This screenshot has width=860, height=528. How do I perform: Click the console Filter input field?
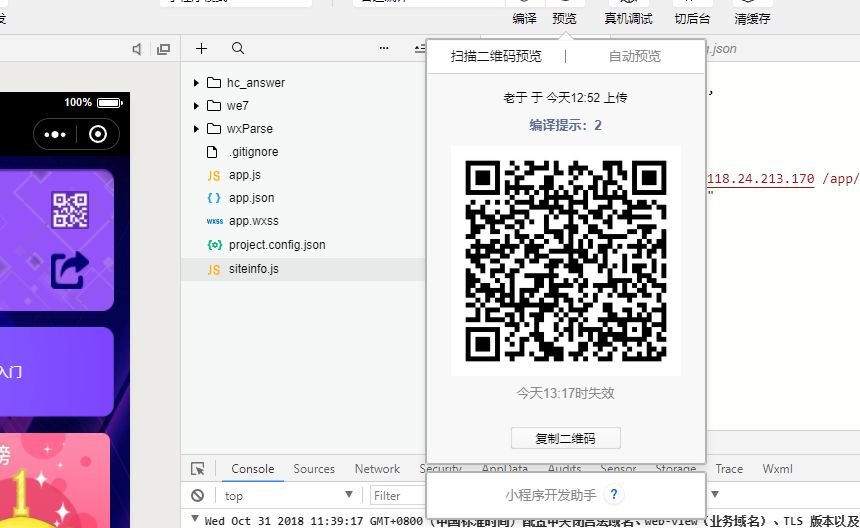(398, 496)
